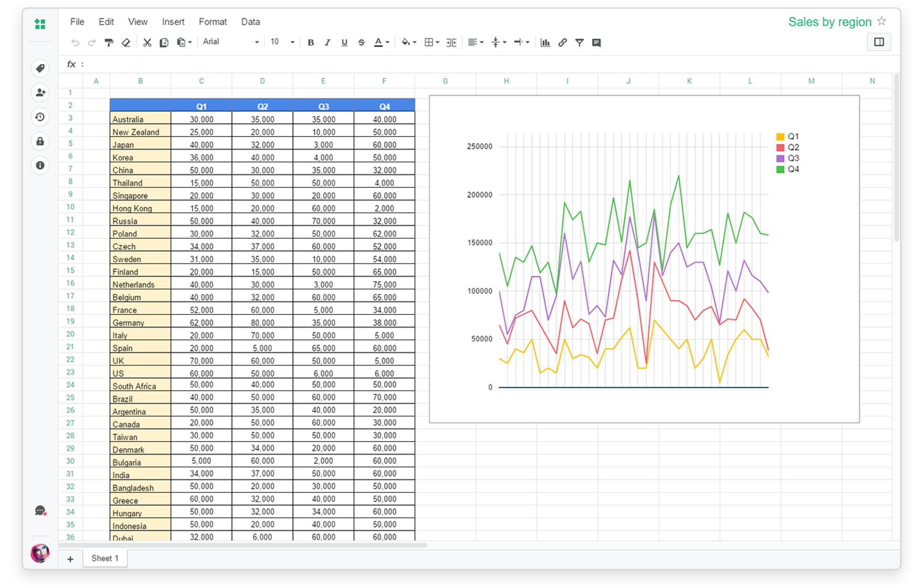This screenshot has height=588, width=924.
Task: Open the Arial font dropdown
Action: point(231,42)
